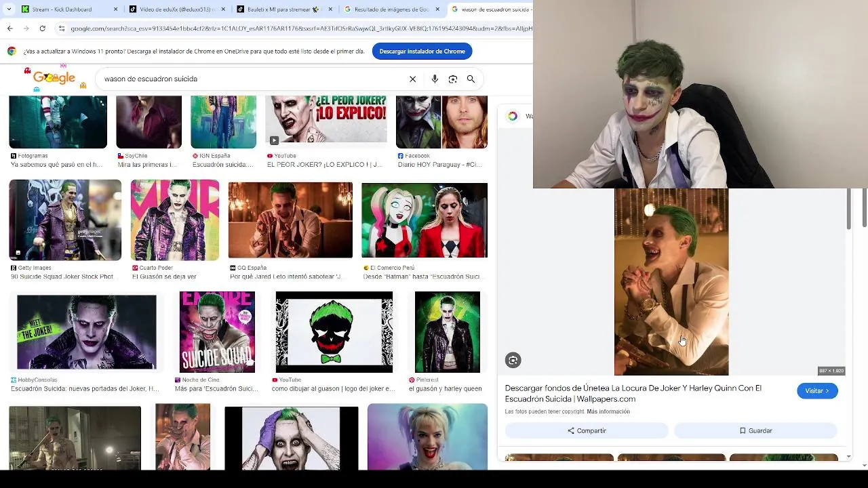Close the Stream - Kick Dashboard tab

(x=115, y=9)
